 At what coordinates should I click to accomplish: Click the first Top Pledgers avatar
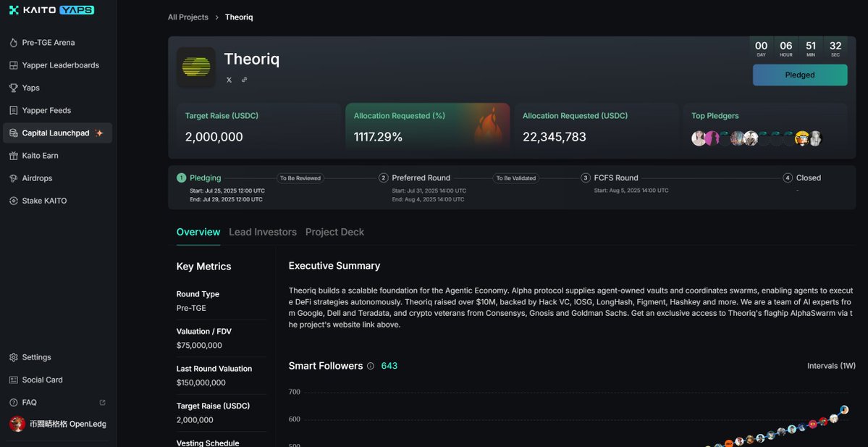tap(699, 138)
